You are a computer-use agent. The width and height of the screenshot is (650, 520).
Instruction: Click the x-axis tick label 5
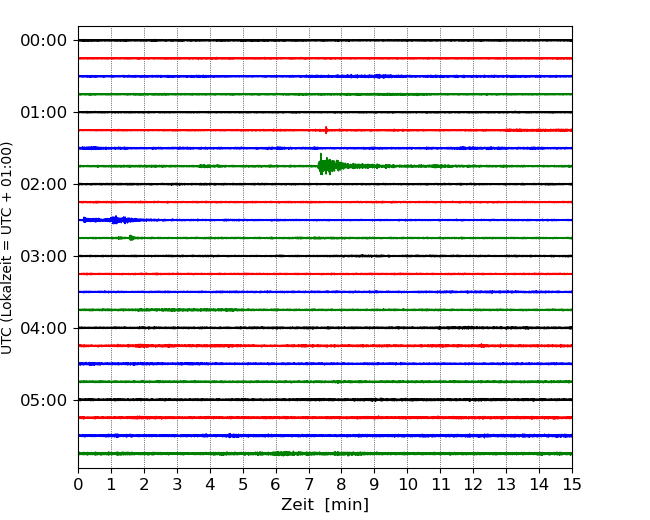click(x=243, y=485)
